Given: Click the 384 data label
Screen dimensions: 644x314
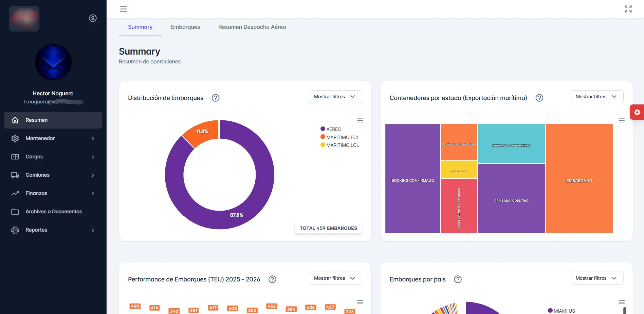Looking at the screenshot, I should [291, 309].
